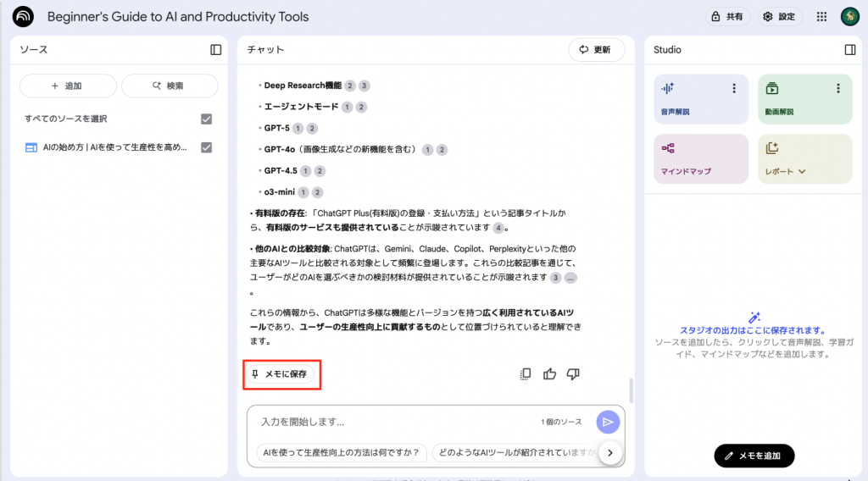
Task: Open the 音声解説 three-dot options menu
Action: (734, 88)
